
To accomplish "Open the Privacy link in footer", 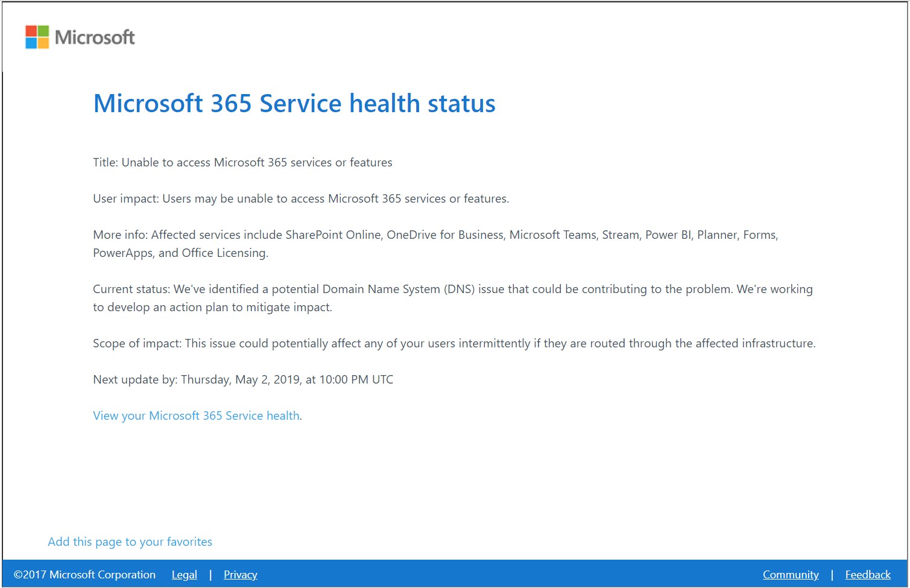I will click(x=240, y=575).
